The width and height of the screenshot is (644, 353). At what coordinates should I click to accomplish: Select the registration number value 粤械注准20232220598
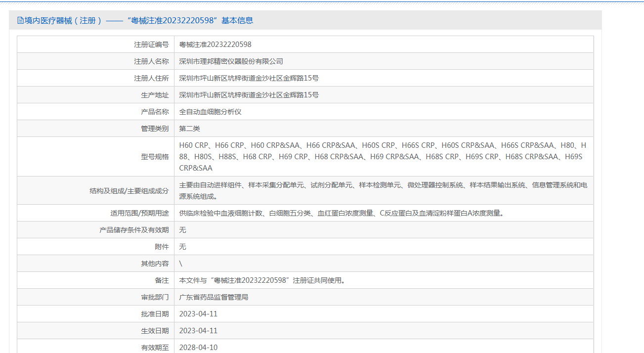[x=215, y=44]
